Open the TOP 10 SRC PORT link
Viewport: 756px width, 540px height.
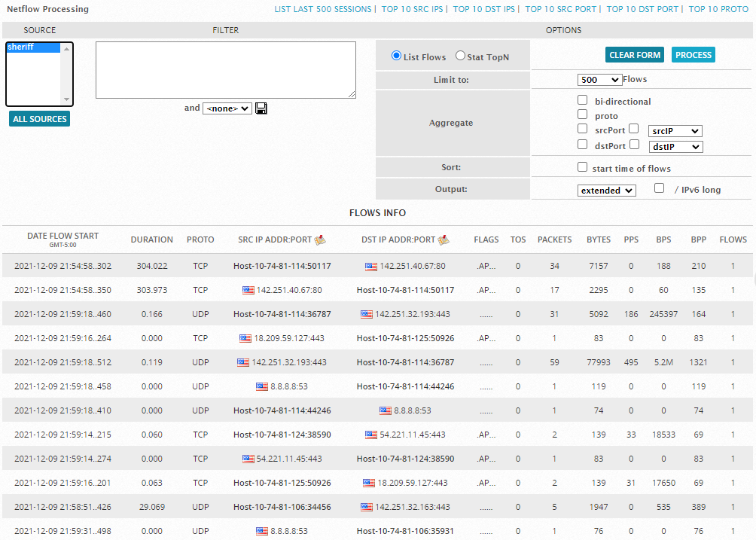(x=561, y=9)
